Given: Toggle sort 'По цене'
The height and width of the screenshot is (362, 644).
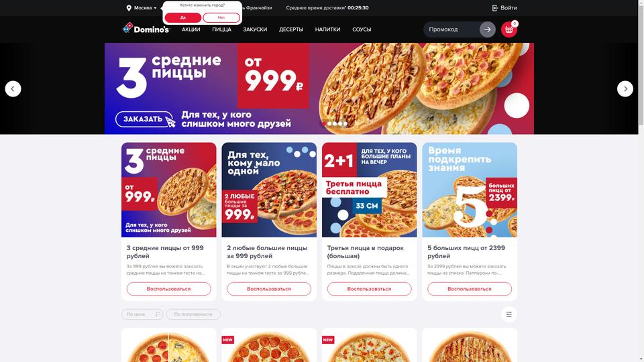Looking at the screenshot, I should [x=142, y=314].
